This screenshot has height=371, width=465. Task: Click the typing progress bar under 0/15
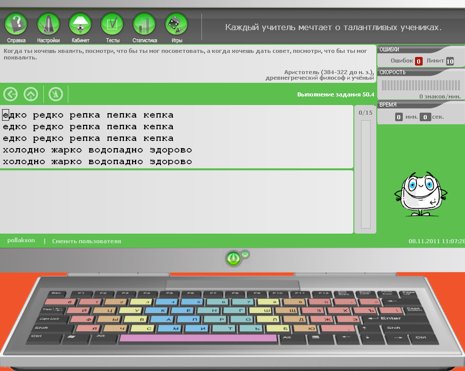click(x=366, y=175)
